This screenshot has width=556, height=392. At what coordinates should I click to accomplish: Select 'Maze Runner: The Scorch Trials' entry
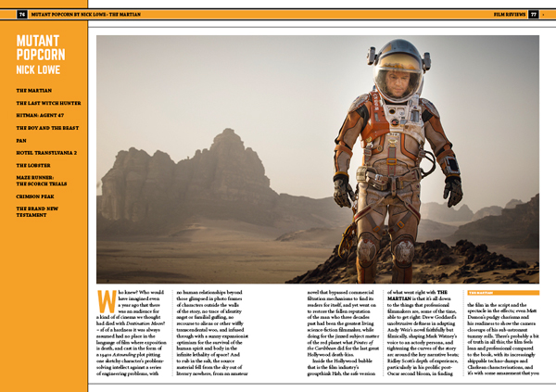tap(41, 181)
